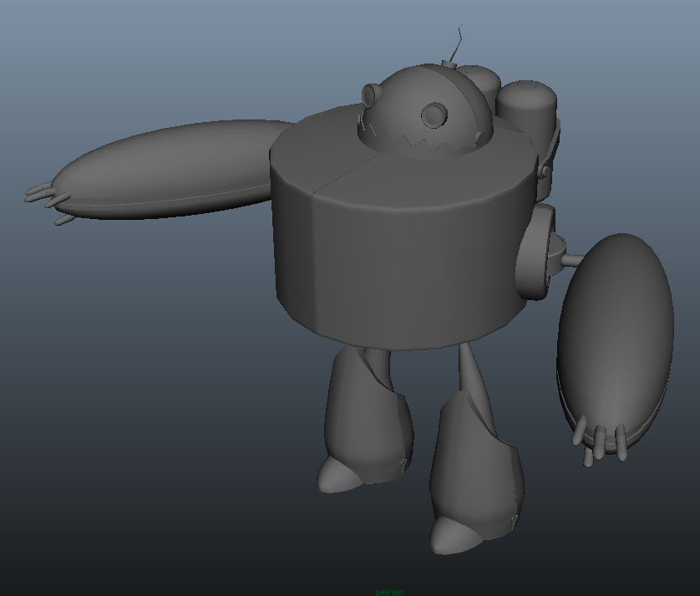Click the cone toe of the farther foot
Image resolution: width=700 pixels, height=596 pixels.
click(338, 475)
